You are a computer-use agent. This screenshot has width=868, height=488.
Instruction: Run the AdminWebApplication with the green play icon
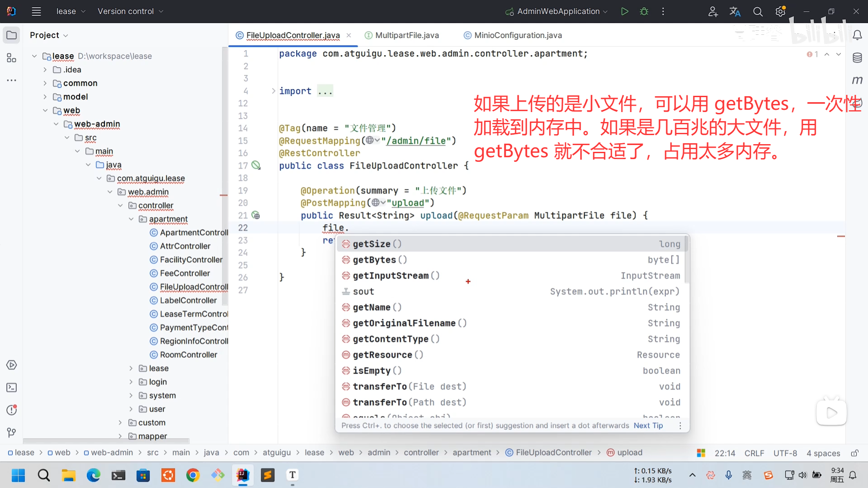pos(625,11)
